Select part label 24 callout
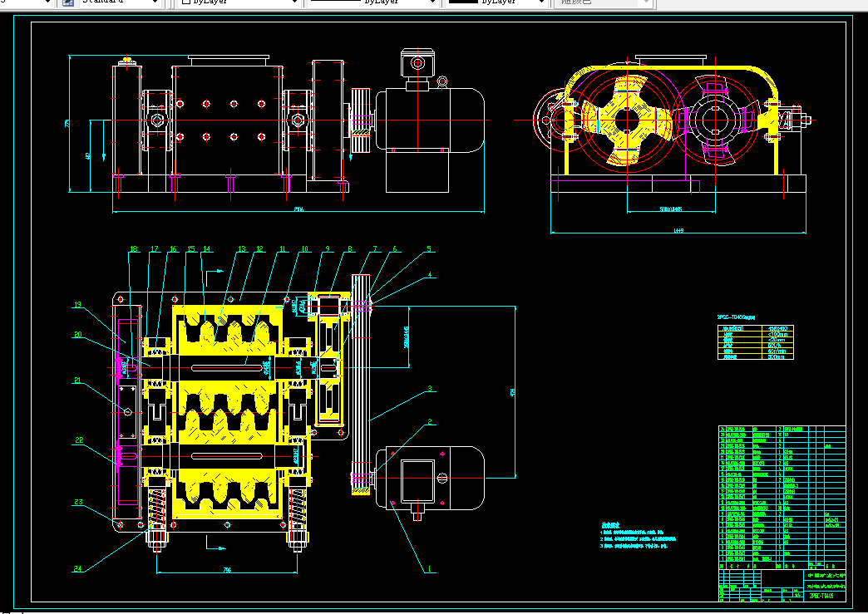868x614 pixels. pyautogui.click(x=77, y=568)
